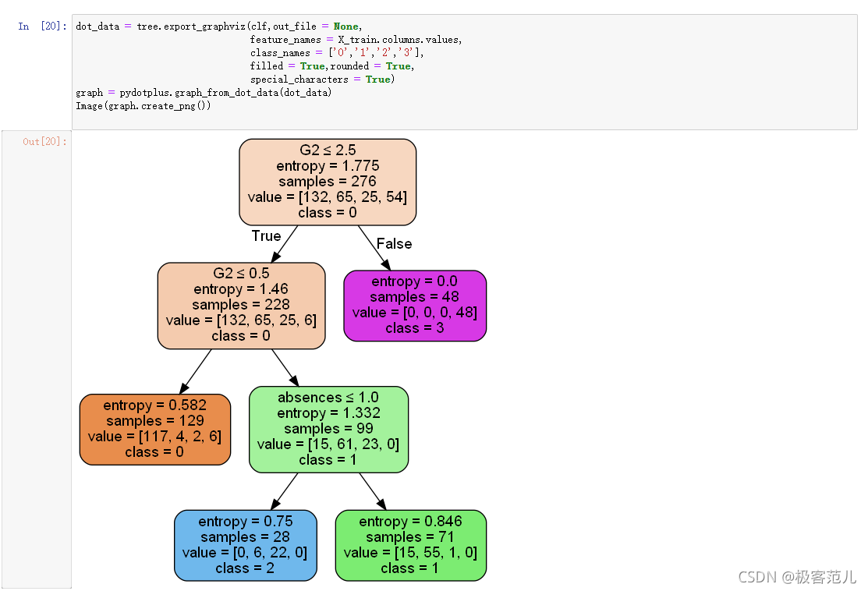Viewport: 868px width, 591px height.
Task: Click the green leaf 'entropy = 0.846'
Action: (x=411, y=546)
